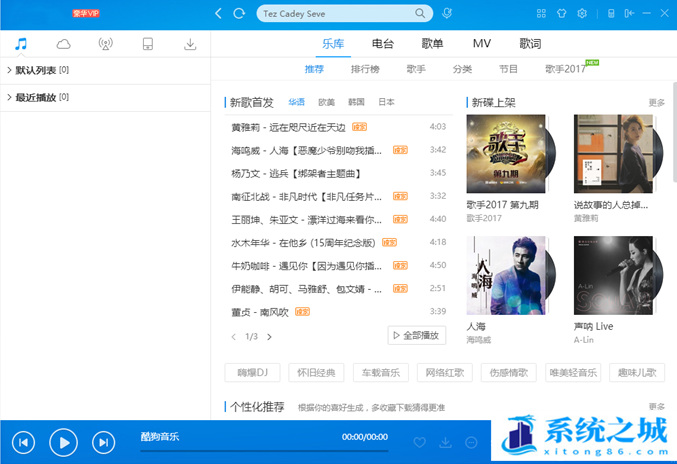Select the 节目 sub-tab

pos(508,69)
